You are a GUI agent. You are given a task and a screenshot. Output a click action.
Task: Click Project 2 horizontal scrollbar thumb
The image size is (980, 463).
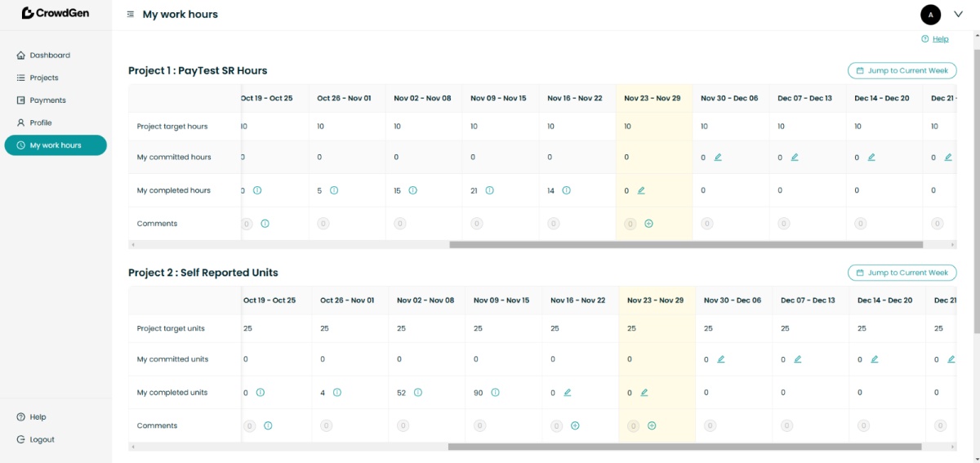[685, 447]
